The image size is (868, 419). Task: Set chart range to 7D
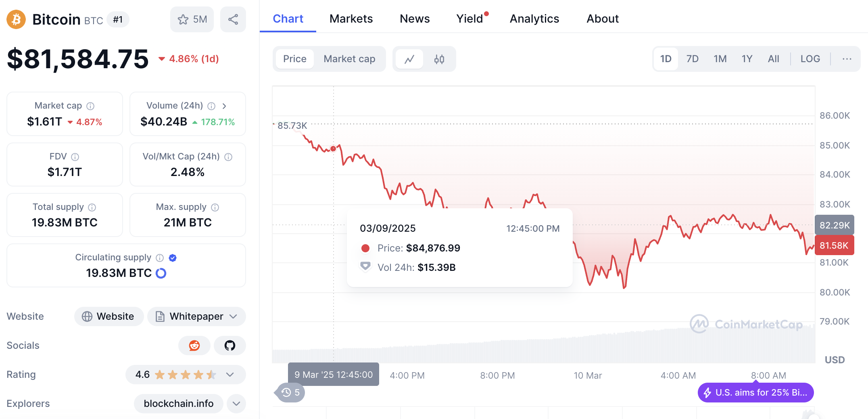(693, 59)
